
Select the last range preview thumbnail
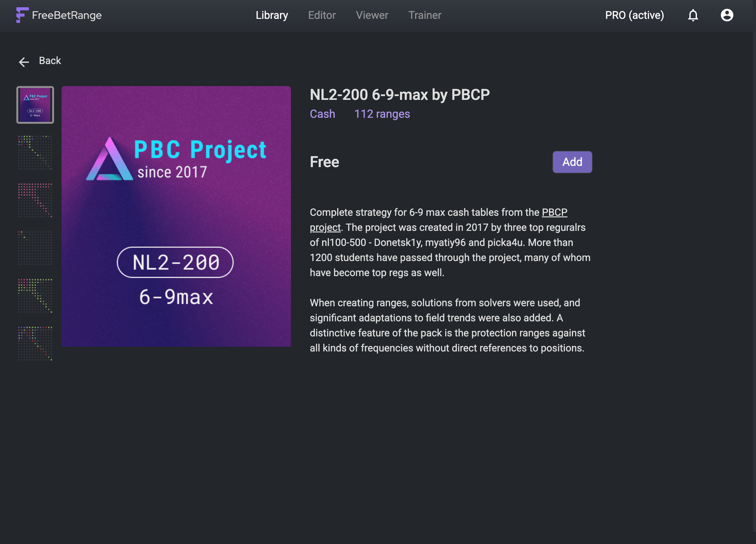point(35,344)
